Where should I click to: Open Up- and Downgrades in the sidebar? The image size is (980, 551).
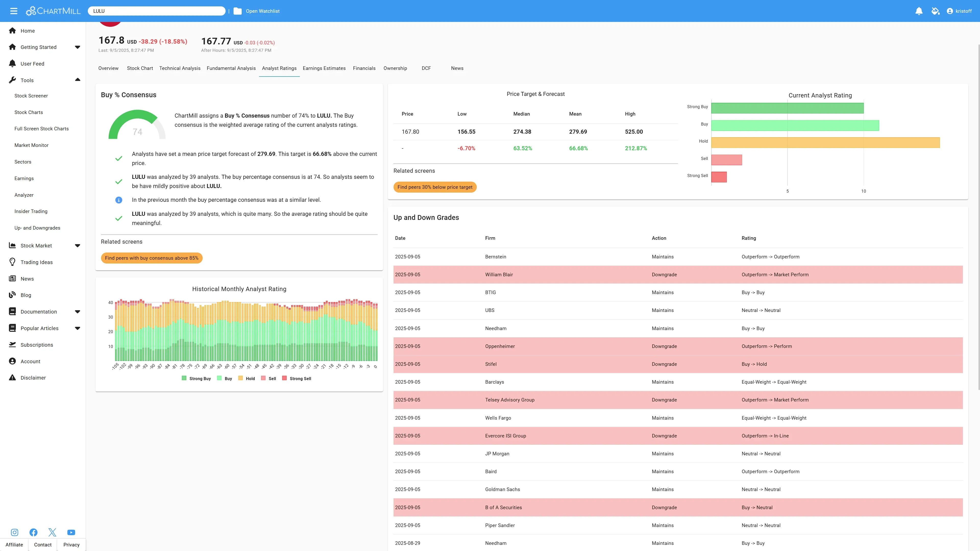37,228
